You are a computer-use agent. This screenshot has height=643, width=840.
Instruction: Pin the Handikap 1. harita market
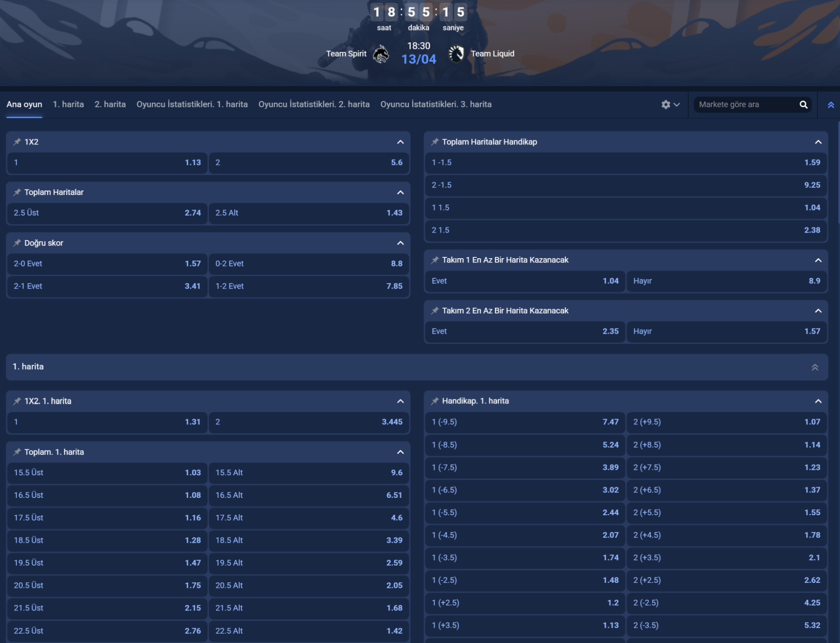point(435,401)
